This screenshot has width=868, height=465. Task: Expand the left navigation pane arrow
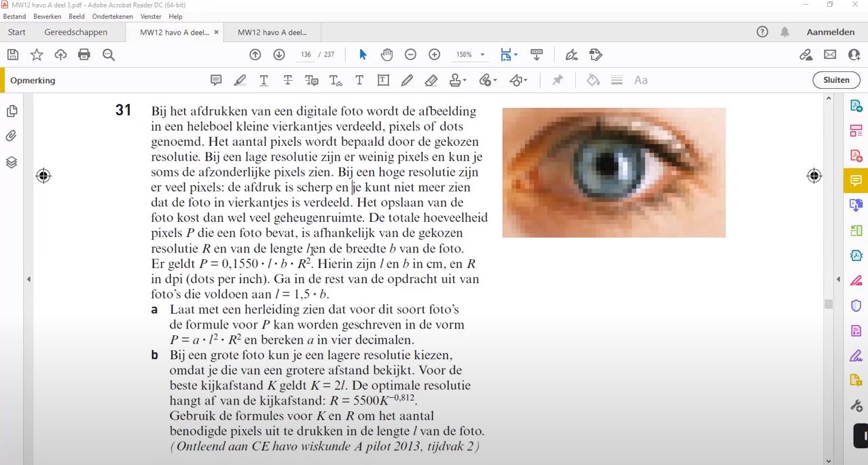click(x=29, y=279)
